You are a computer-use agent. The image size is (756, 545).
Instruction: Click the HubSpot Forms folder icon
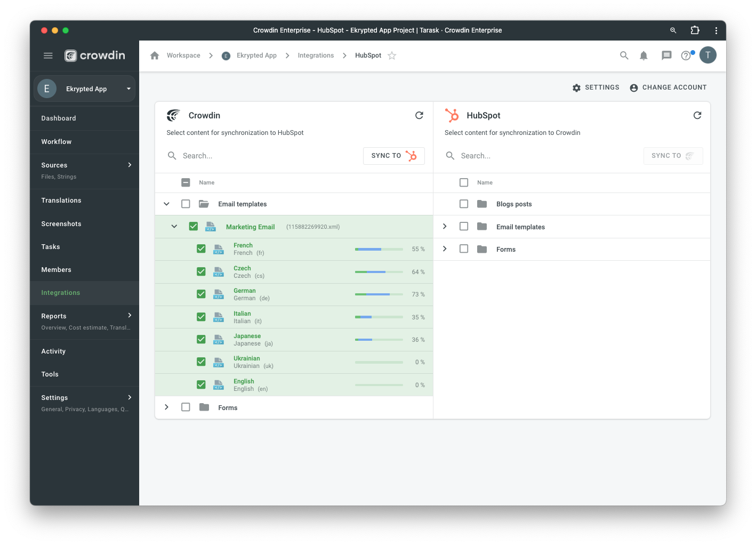(x=482, y=249)
